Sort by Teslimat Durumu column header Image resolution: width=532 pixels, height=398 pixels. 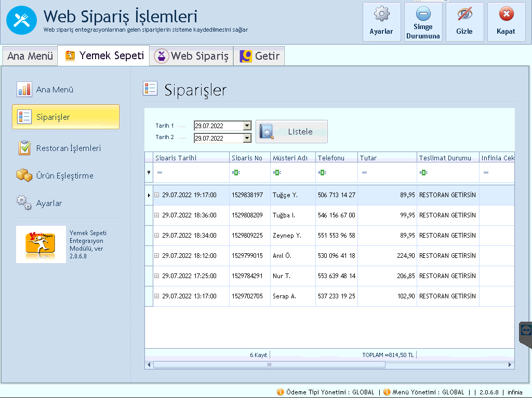coord(448,158)
